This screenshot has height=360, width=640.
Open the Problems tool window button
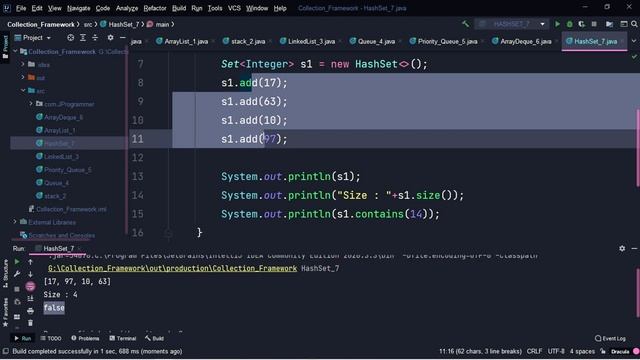pyautogui.click(x=85, y=338)
